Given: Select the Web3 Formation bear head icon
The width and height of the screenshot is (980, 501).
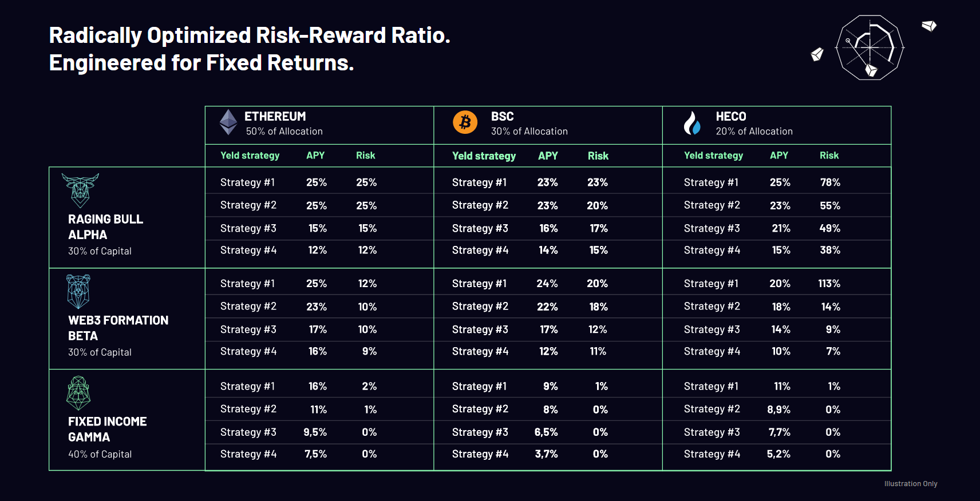Looking at the screenshot, I should click(78, 292).
